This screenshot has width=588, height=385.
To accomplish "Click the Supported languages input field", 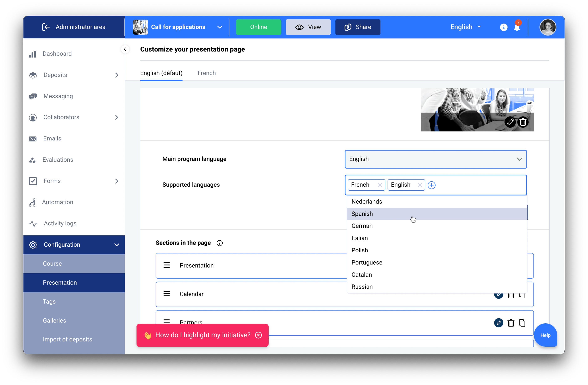I will [x=436, y=185].
